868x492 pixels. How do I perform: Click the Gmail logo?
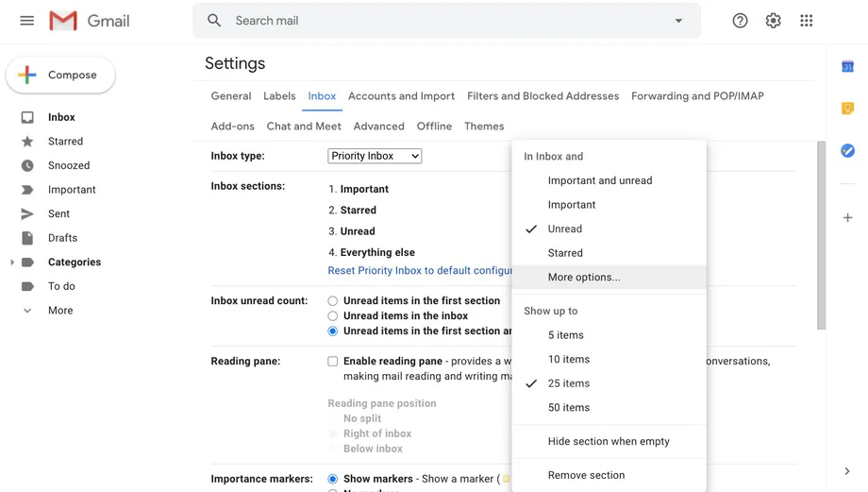click(89, 21)
